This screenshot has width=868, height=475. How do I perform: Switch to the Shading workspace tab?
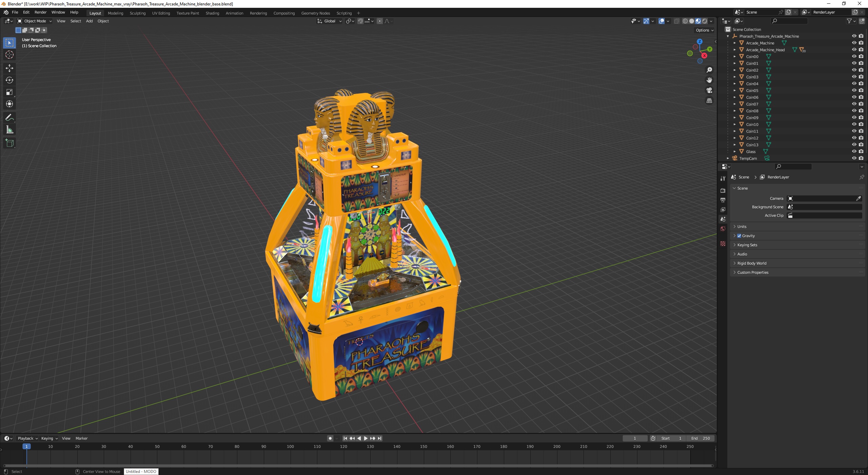pos(212,13)
